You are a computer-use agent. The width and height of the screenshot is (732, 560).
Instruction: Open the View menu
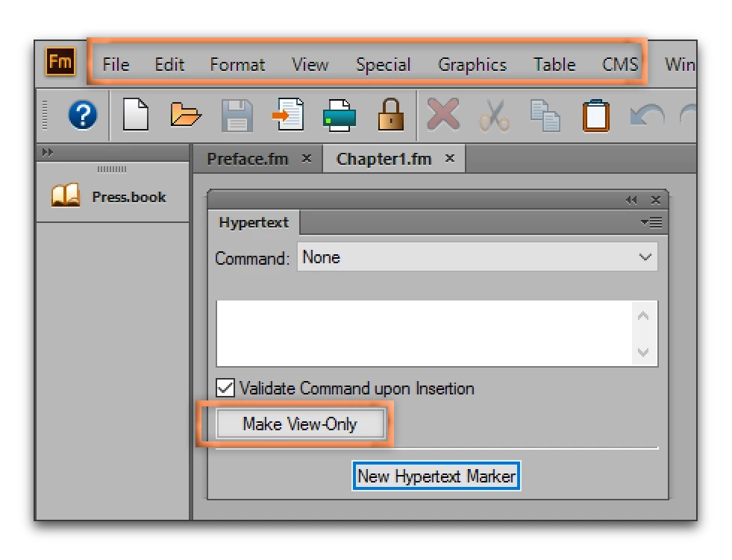click(310, 64)
